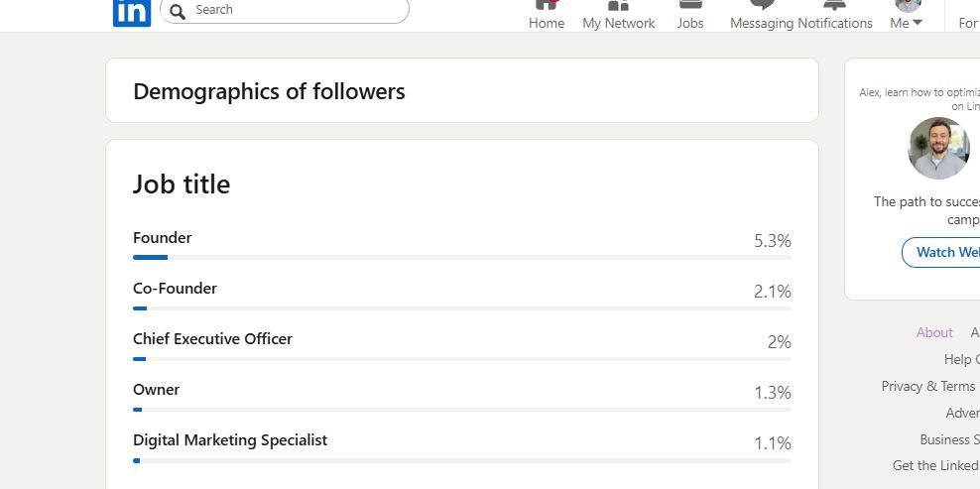
Task: Select the 'Co-Founder' job title label
Action: pos(175,289)
